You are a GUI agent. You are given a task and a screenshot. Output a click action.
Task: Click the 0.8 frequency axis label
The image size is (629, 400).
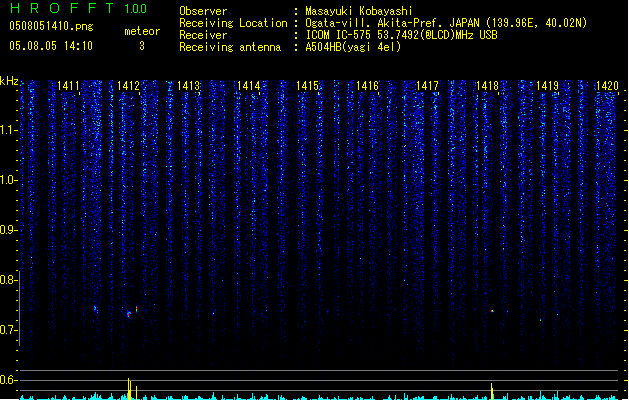pyautogui.click(x=8, y=280)
